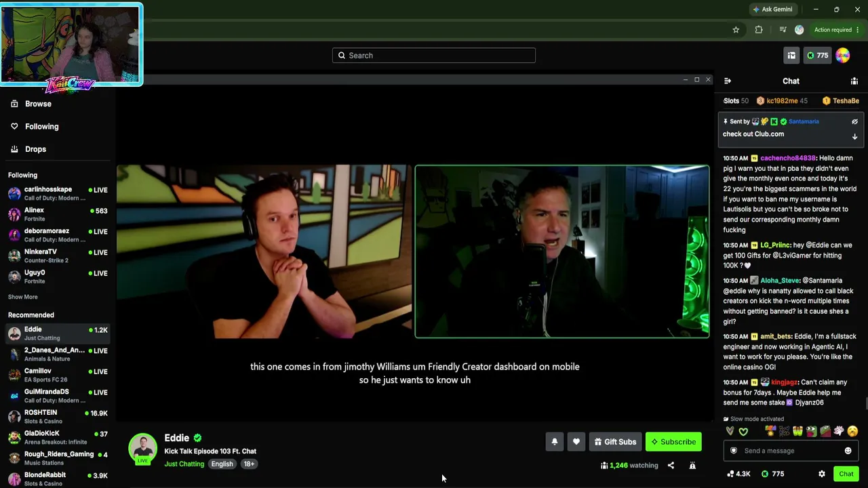Insert the green W emote
Screen dimensions: 868x488
pos(797,431)
